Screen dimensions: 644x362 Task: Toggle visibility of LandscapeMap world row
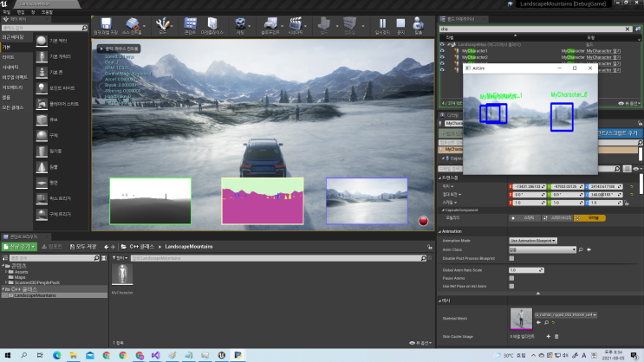(442, 44)
